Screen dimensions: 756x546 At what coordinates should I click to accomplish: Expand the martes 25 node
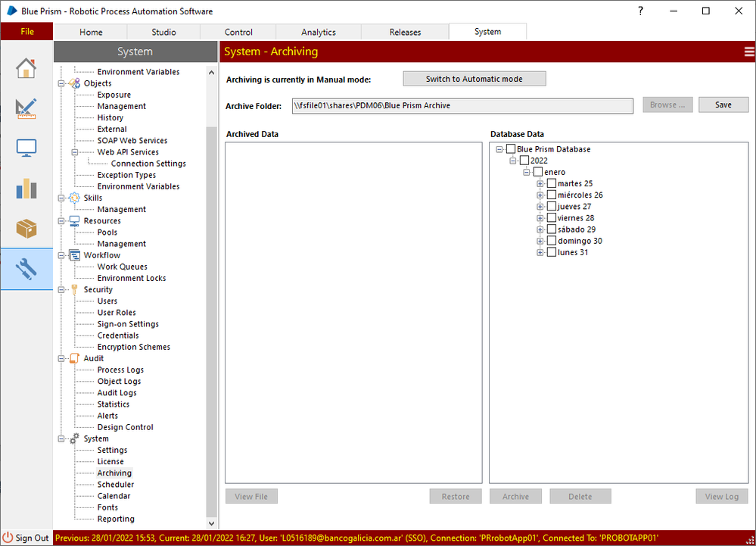coord(540,184)
